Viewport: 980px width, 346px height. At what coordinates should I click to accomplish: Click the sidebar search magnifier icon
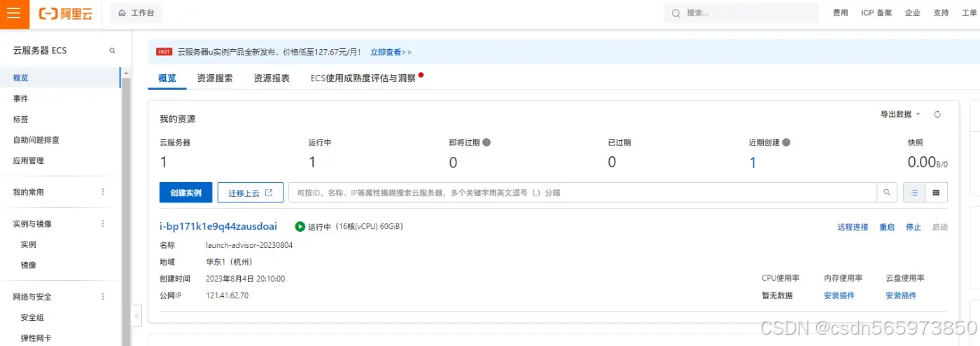[x=112, y=50]
